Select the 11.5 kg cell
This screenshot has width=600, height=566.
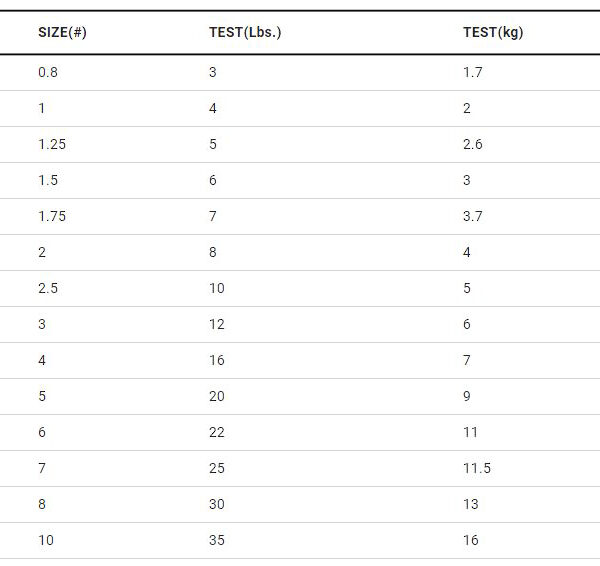coord(477,468)
